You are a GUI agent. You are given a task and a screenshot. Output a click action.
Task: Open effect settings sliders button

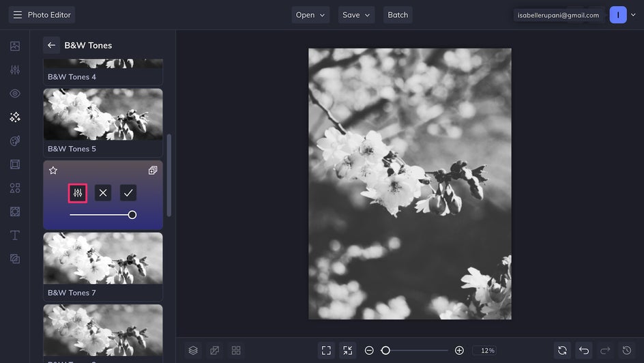(78, 193)
